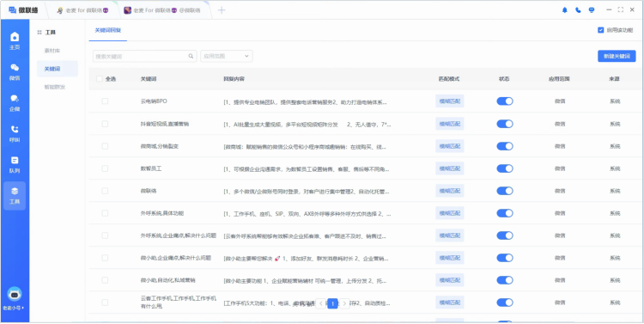Click the 回复内容 column header

click(x=234, y=79)
